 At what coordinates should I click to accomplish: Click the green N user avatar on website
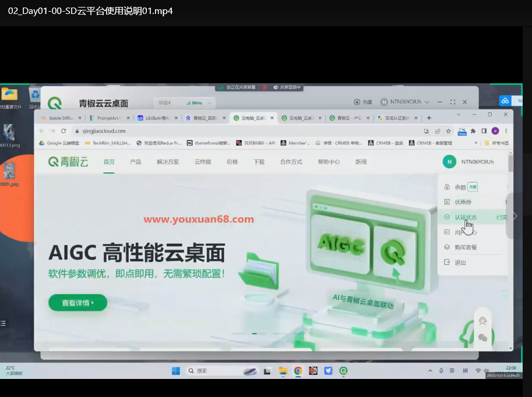tap(449, 162)
